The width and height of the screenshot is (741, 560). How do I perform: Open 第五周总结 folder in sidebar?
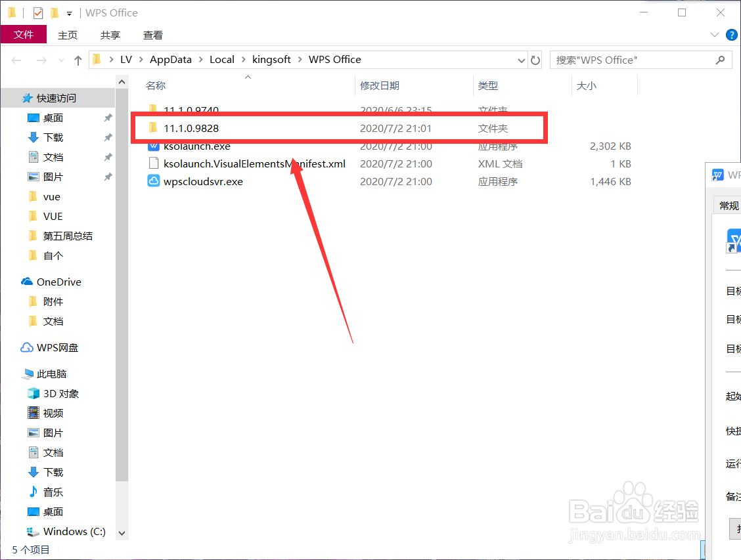[x=68, y=236]
